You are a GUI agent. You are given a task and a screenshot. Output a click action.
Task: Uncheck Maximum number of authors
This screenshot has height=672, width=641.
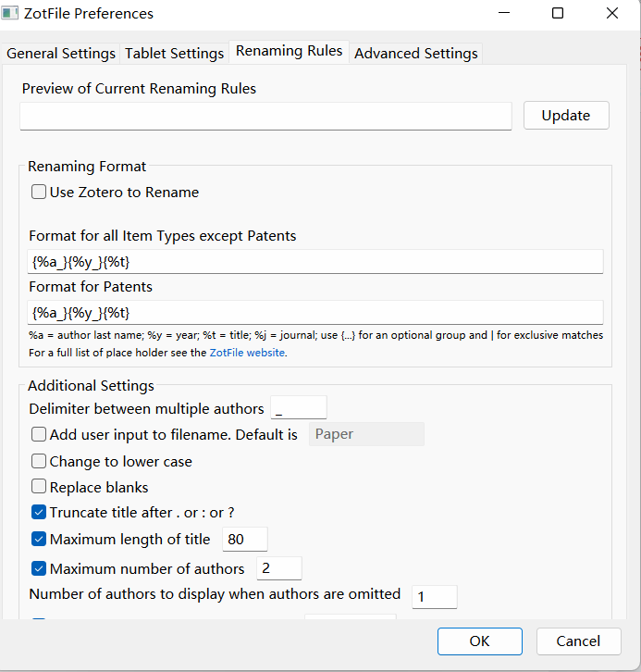[39, 568]
